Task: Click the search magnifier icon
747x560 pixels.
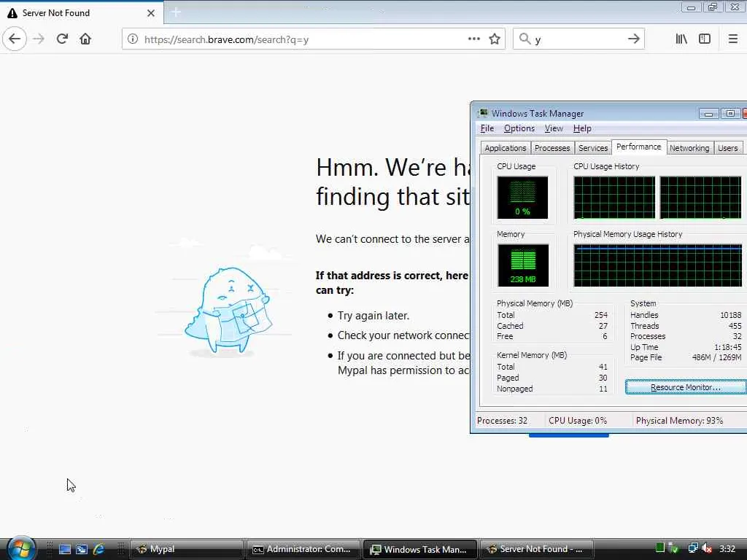Action: pyautogui.click(x=525, y=39)
